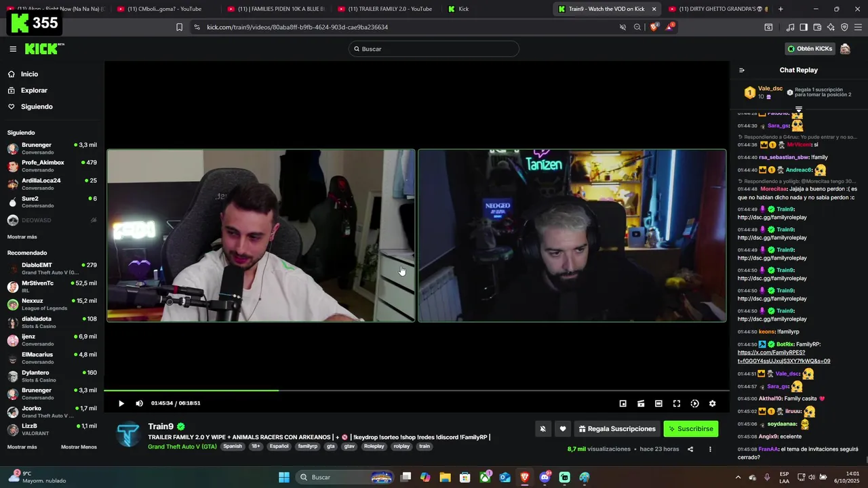
Task: Switch to TRAILER FAMILY 2.0 YouTube tab
Action: pos(387,9)
